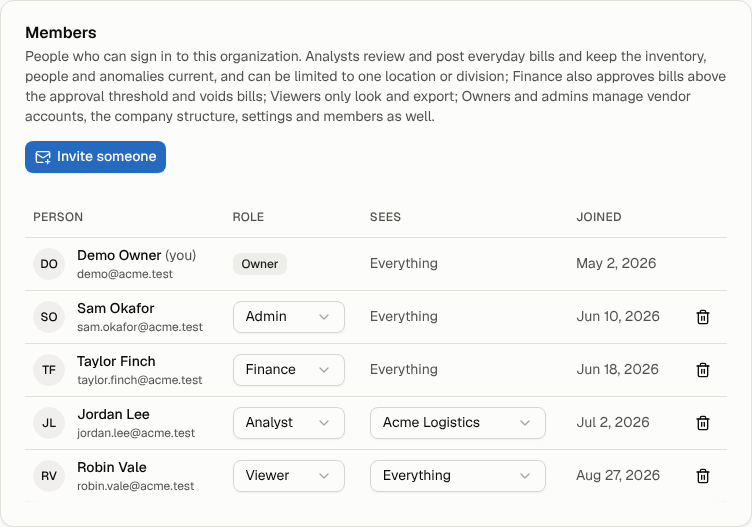Remove Robin Vale via trash icon

[x=703, y=476]
